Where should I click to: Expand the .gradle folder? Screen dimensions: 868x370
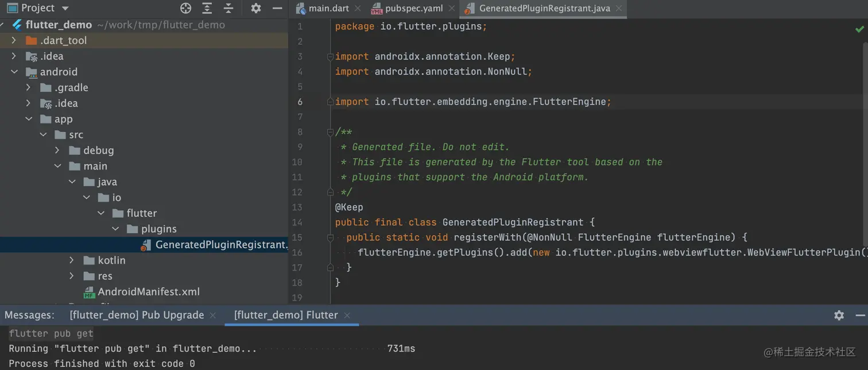tap(29, 87)
